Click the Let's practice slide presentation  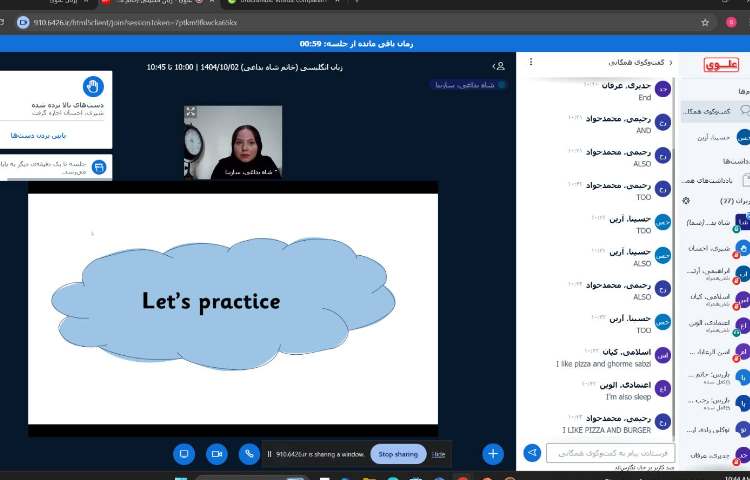coord(232,310)
